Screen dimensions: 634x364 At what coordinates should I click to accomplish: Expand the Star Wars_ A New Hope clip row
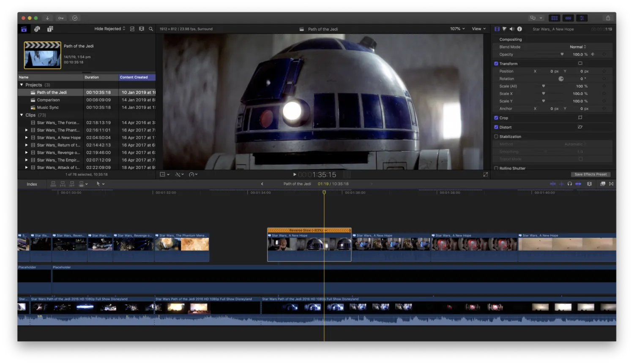(x=26, y=138)
